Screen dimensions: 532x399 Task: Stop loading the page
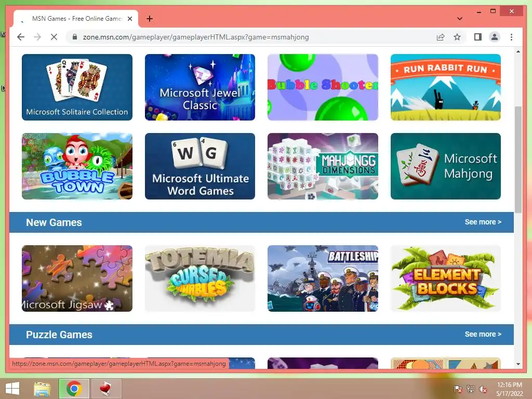point(54,37)
